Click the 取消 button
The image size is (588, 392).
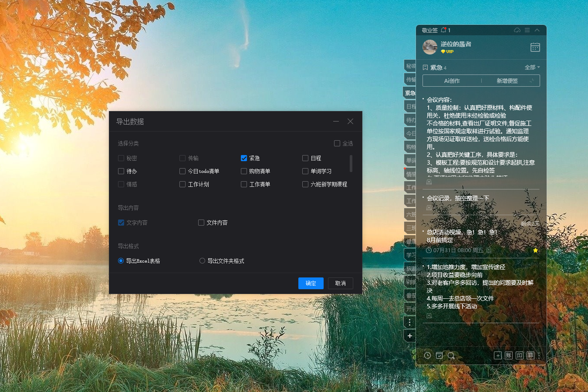pos(341,283)
